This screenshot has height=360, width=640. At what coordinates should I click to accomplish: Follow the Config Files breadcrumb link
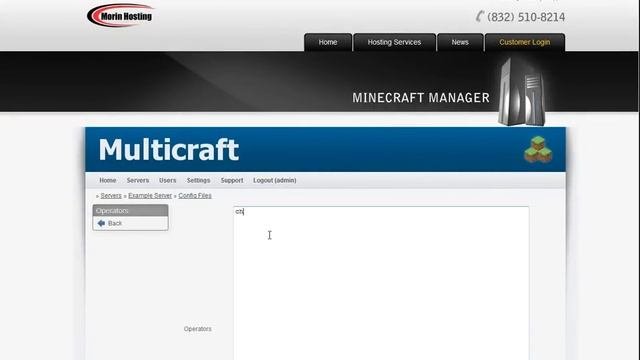point(195,196)
